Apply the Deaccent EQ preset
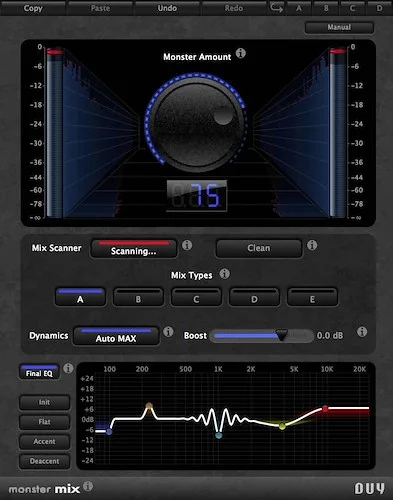This screenshot has width=393, height=500. pos(44,461)
